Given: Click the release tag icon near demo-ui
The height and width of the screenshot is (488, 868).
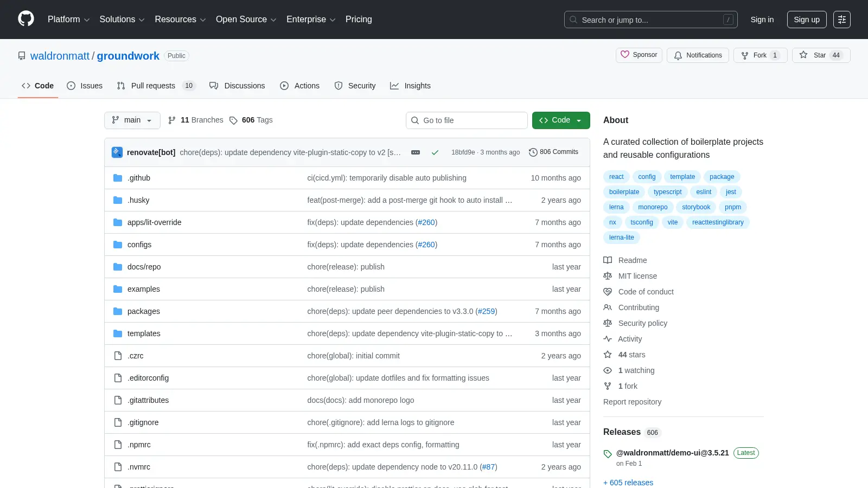Looking at the screenshot, I should pyautogui.click(x=608, y=454).
